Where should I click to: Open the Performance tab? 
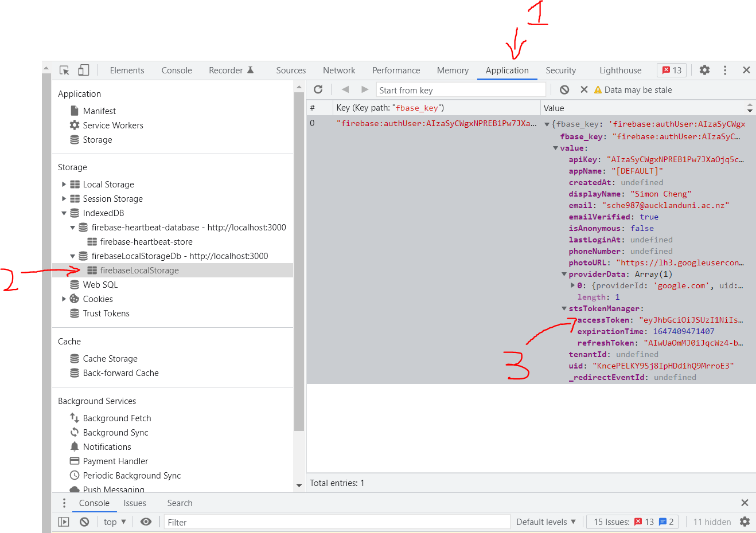[396, 70]
